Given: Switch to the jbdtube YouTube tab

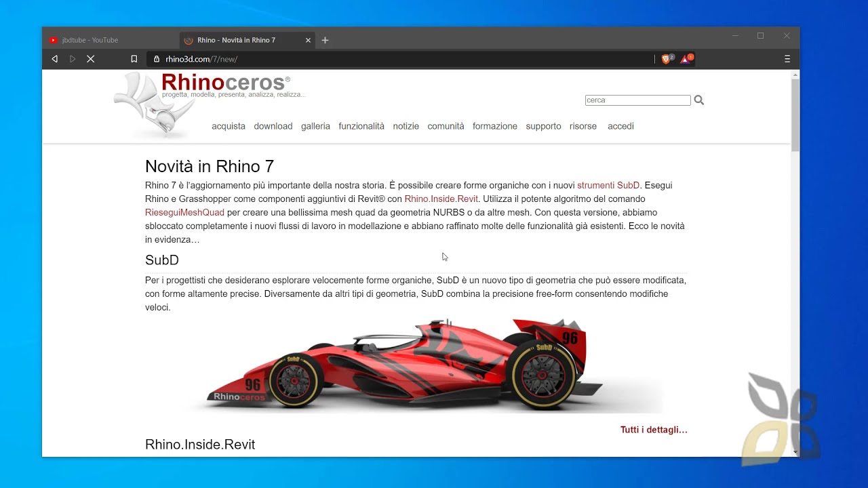Looking at the screenshot, I should pyautogui.click(x=111, y=40).
